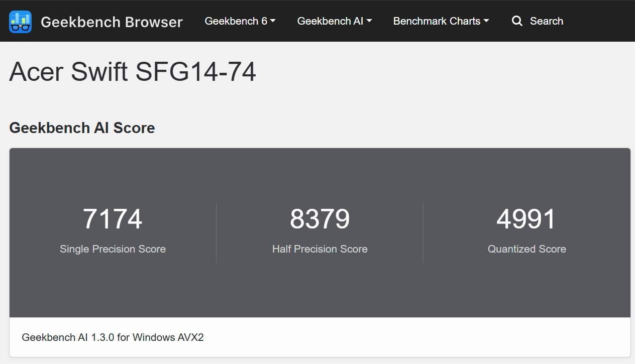Open the Benchmark Charts dropdown

(441, 21)
